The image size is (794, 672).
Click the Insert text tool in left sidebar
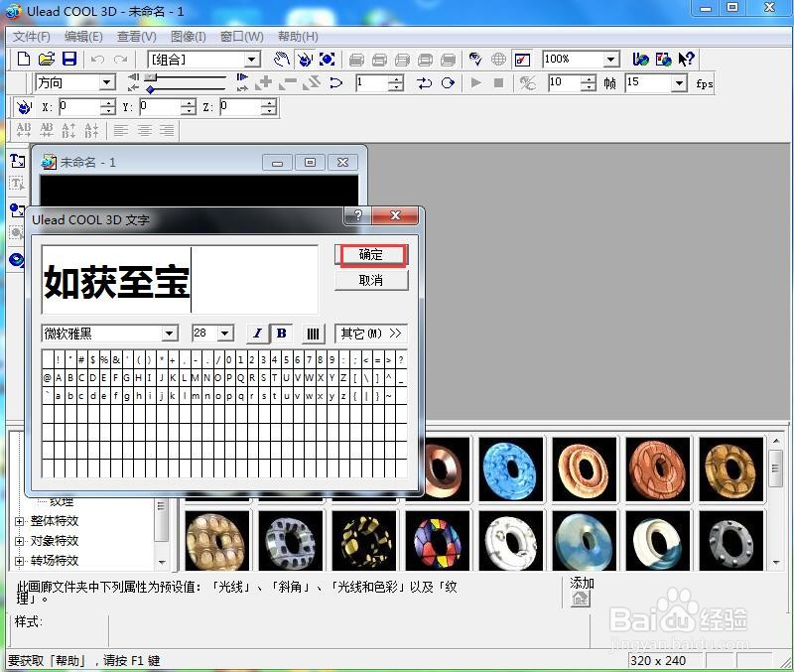(x=17, y=161)
